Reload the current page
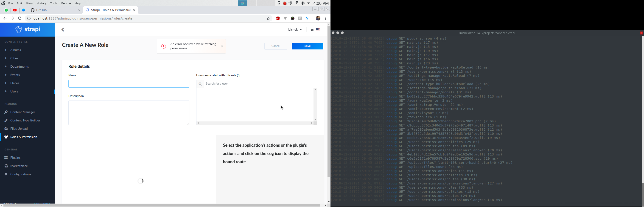 pyautogui.click(x=20, y=18)
